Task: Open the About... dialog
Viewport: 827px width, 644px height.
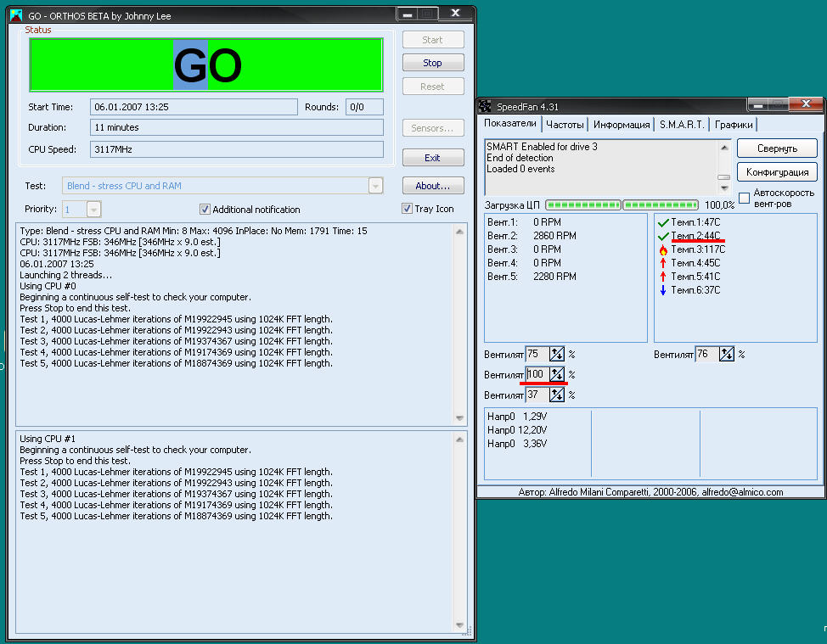Action: [433, 186]
